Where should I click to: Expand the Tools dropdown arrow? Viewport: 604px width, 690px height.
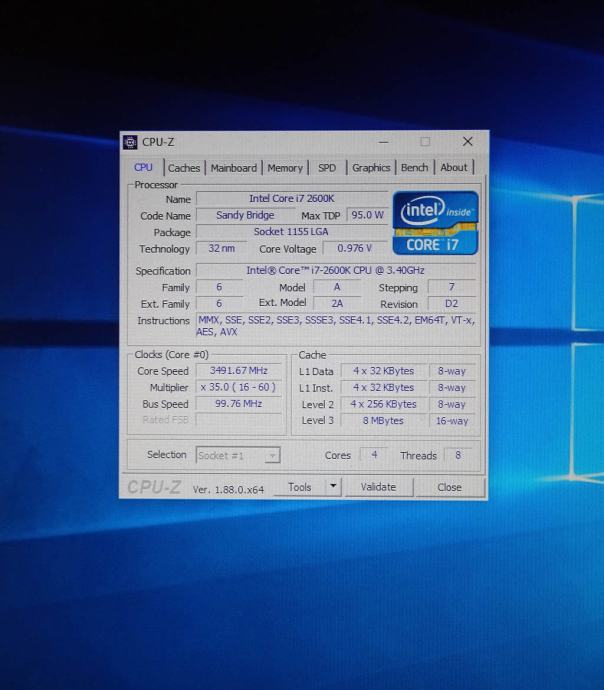(x=333, y=487)
